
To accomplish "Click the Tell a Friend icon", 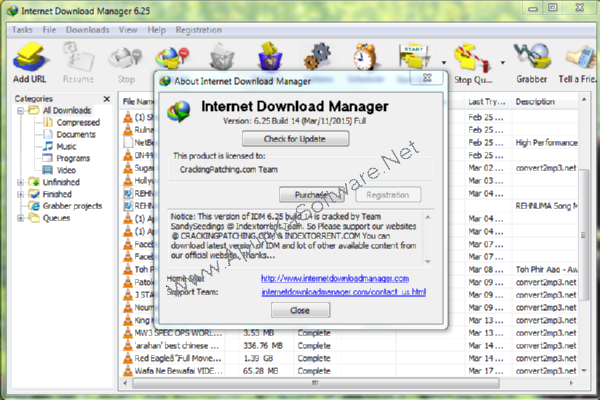I will [581, 58].
